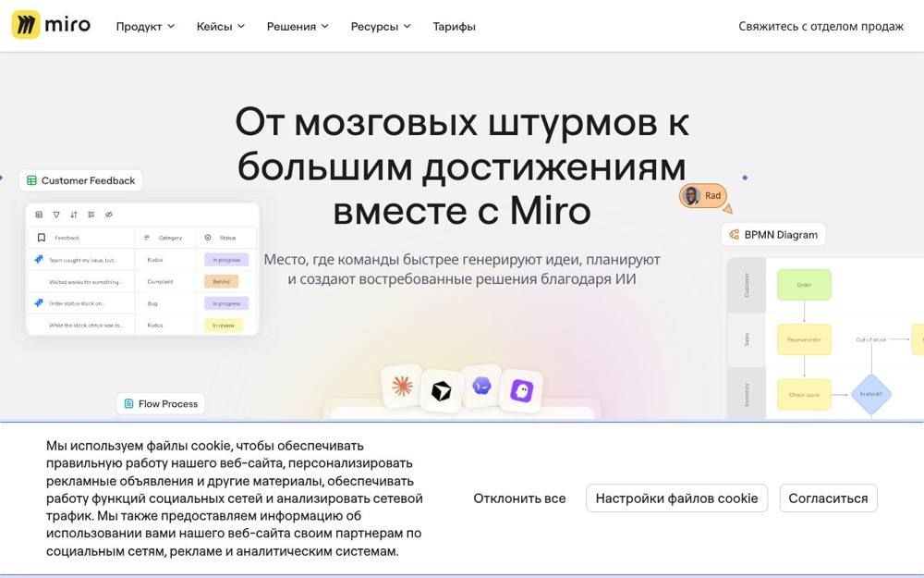Click the blue terminal prompt app tile
This screenshot has height=578, width=924.
[x=482, y=386]
